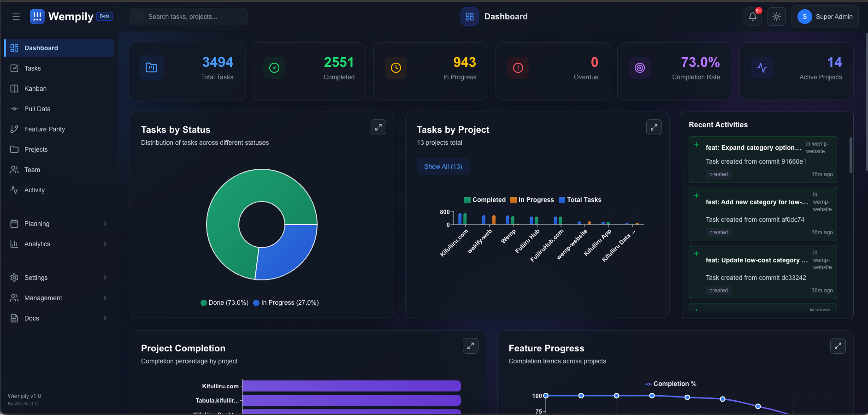Expand the Analytics sidebar section
The image size is (868, 415).
[59, 244]
